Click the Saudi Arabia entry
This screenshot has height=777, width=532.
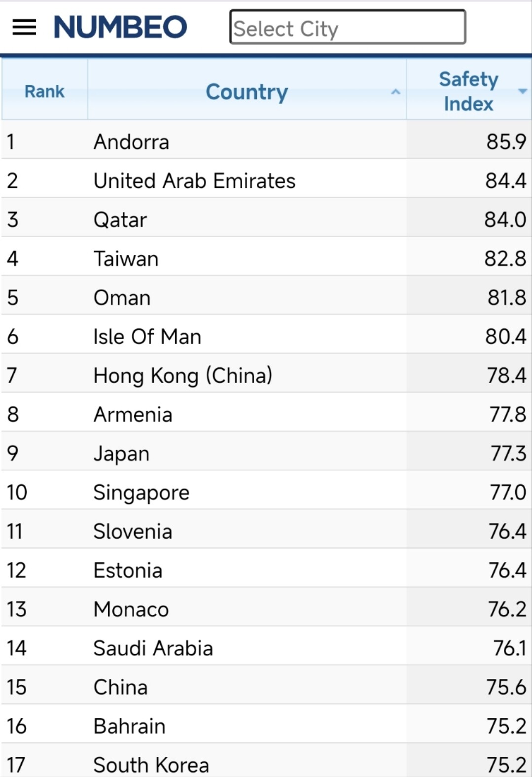(x=153, y=648)
